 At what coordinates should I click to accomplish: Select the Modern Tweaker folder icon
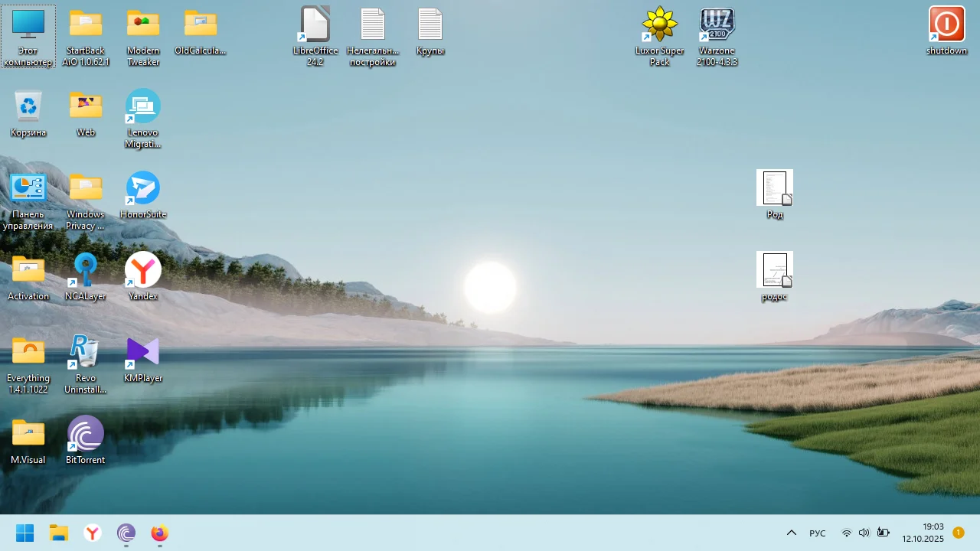(x=143, y=37)
